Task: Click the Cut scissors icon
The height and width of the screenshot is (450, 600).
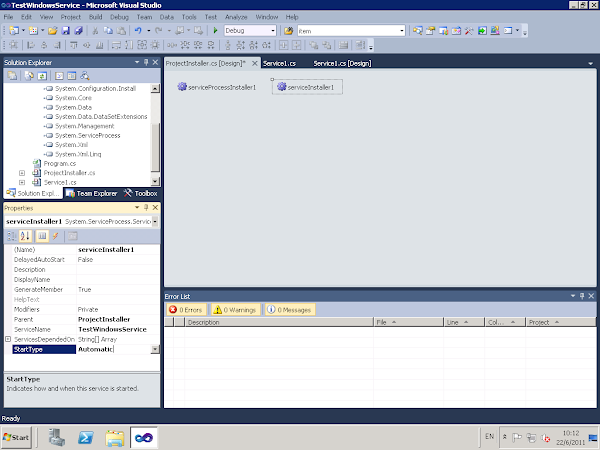Action: tap(95, 31)
